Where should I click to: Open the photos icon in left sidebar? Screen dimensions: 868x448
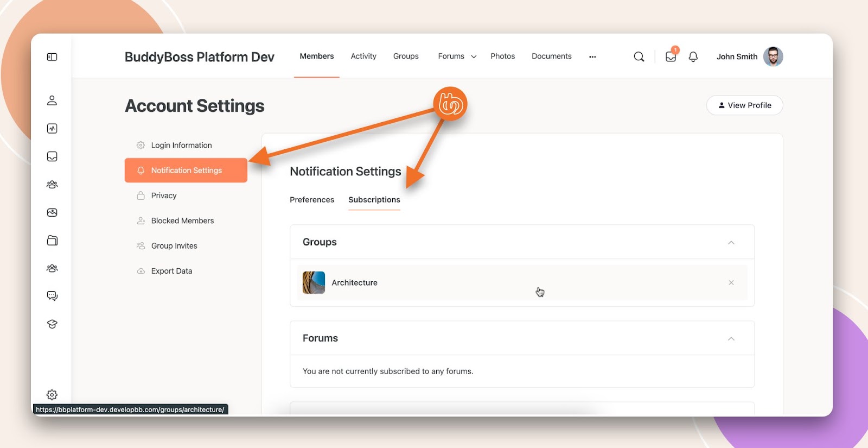click(x=52, y=212)
